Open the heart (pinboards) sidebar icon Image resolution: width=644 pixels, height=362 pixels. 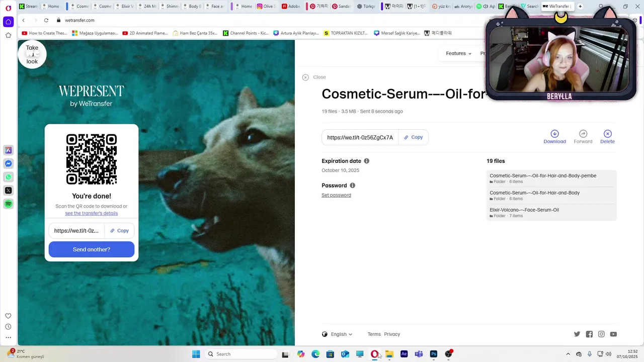pyautogui.click(x=9, y=316)
